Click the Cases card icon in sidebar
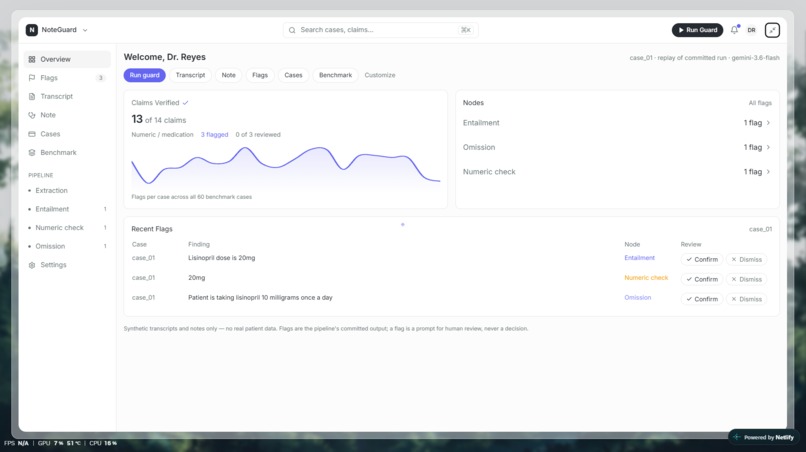The image size is (806, 452). tap(32, 134)
